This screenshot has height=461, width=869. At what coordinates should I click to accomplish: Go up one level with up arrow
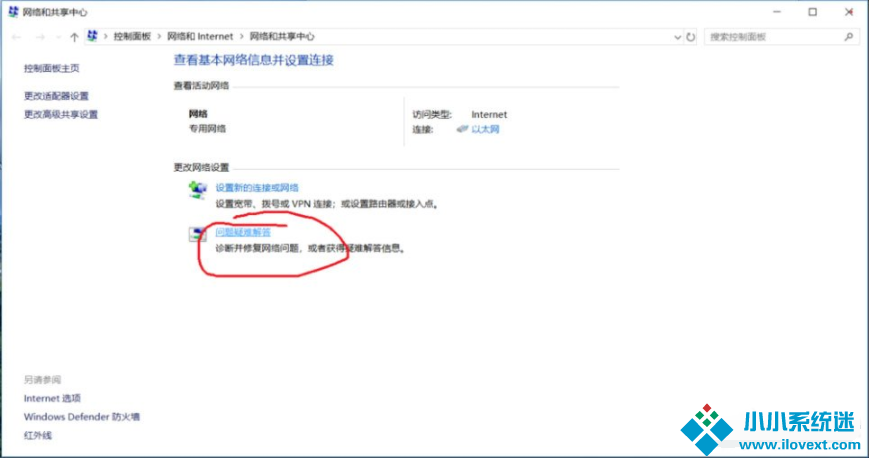coord(74,37)
